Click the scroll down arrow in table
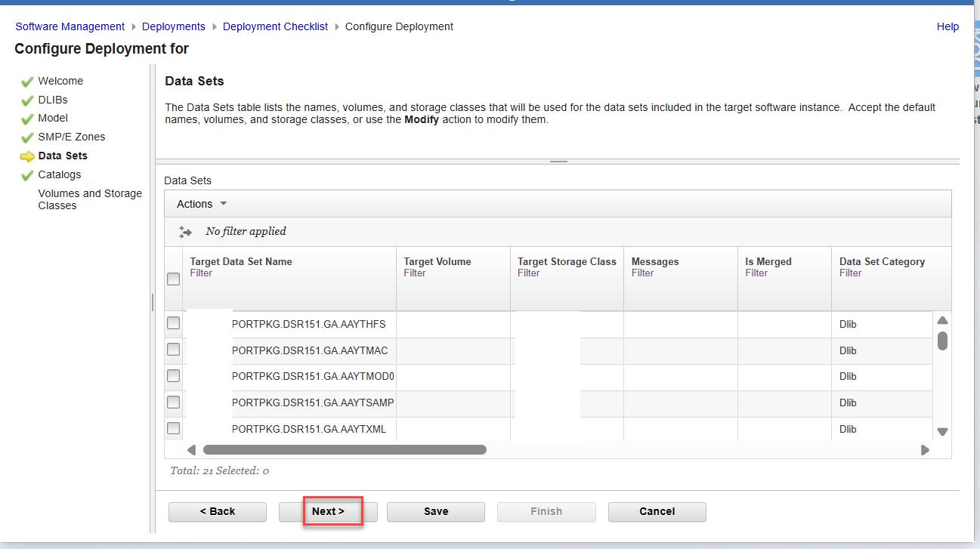980x549 pixels. (x=942, y=432)
